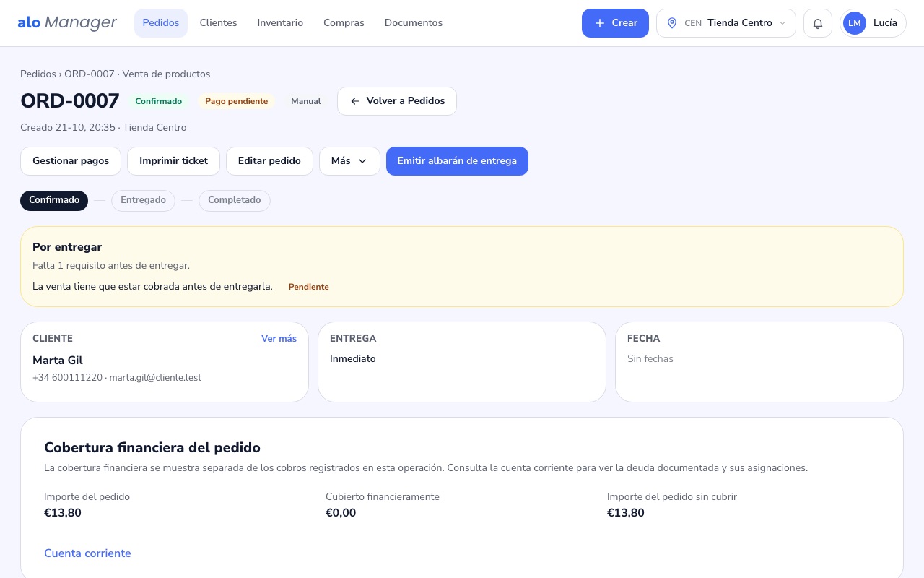
Task: Click the Cubierto financieramente €0,00 value
Action: point(341,513)
